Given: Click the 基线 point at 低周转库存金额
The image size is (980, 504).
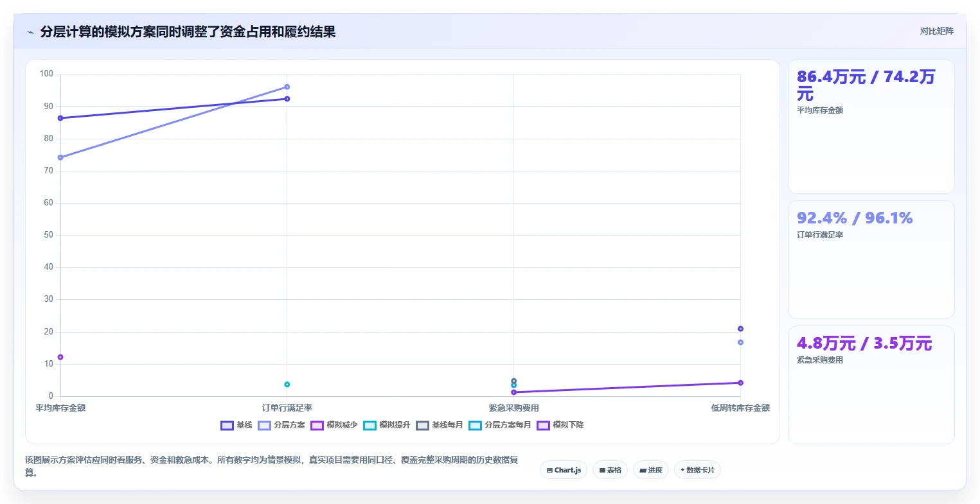Looking at the screenshot, I should point(740,329).
